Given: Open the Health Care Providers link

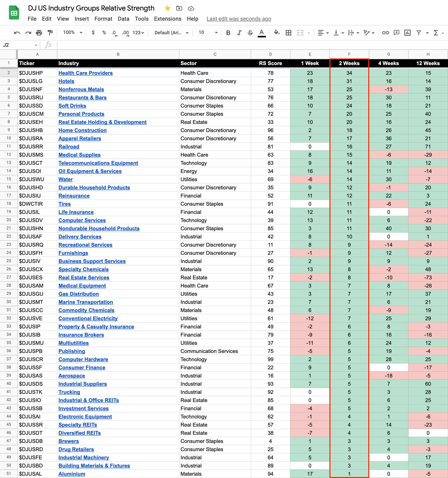Looking at the screenshot, I should point(85,73).
